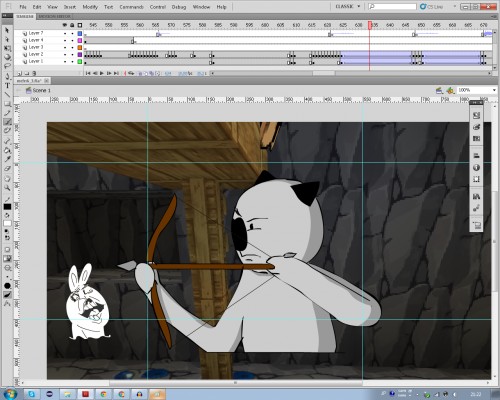Open the Brush Mode options dropdown
The image size is (500, 400).
point(7,268)
